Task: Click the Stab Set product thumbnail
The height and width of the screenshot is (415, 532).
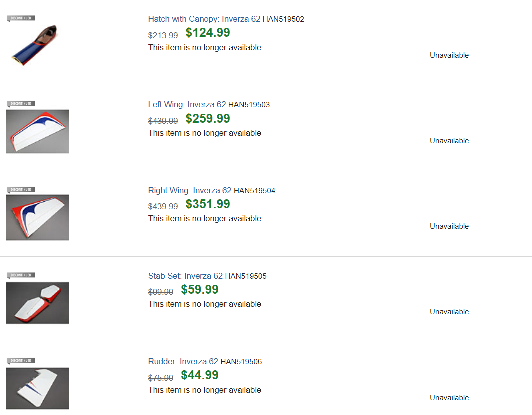Action: (x=37, y=303)
